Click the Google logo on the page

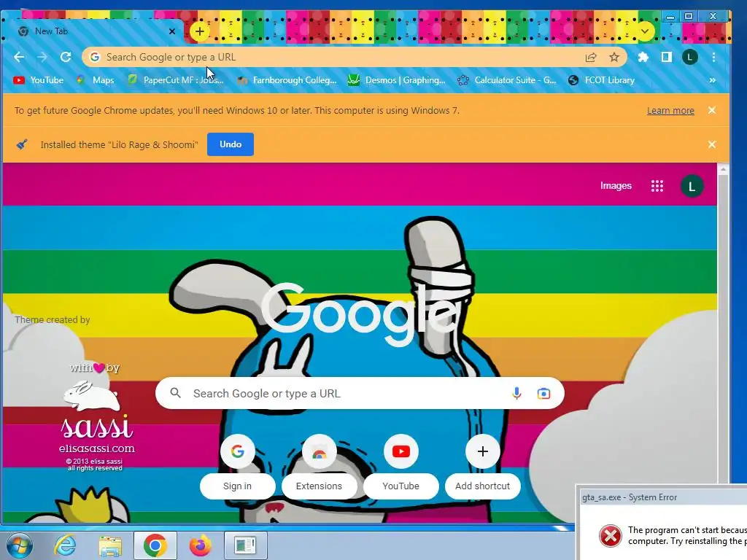coord(360,315)
